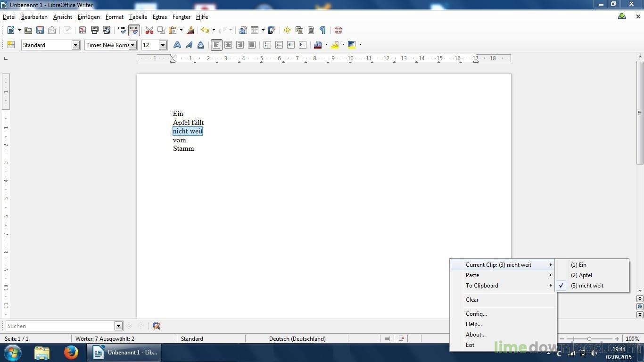
Task: Expand the Times New Roman font dropdown
Action: [x=133, y=45]
